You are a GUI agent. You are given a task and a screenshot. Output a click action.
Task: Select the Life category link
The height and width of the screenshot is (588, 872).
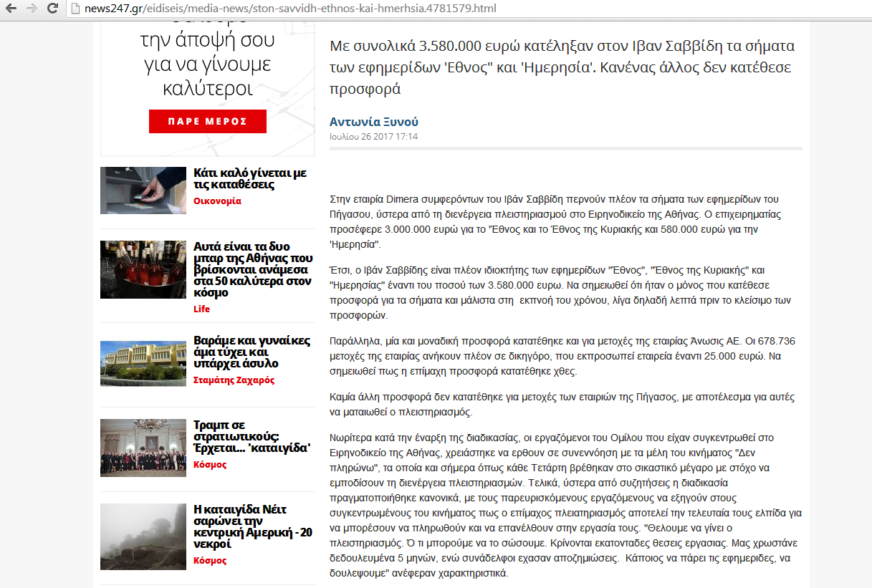201,309
